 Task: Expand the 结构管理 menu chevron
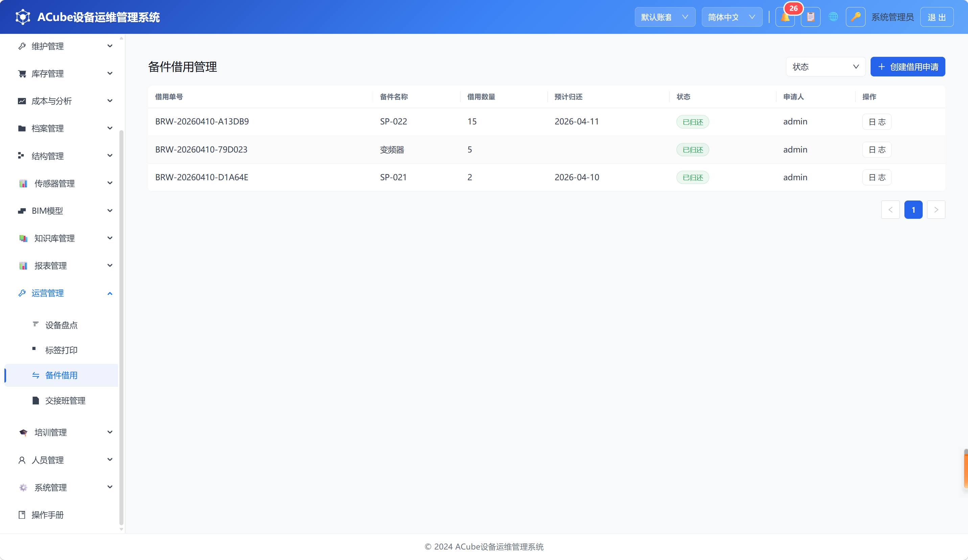point(110,156)
